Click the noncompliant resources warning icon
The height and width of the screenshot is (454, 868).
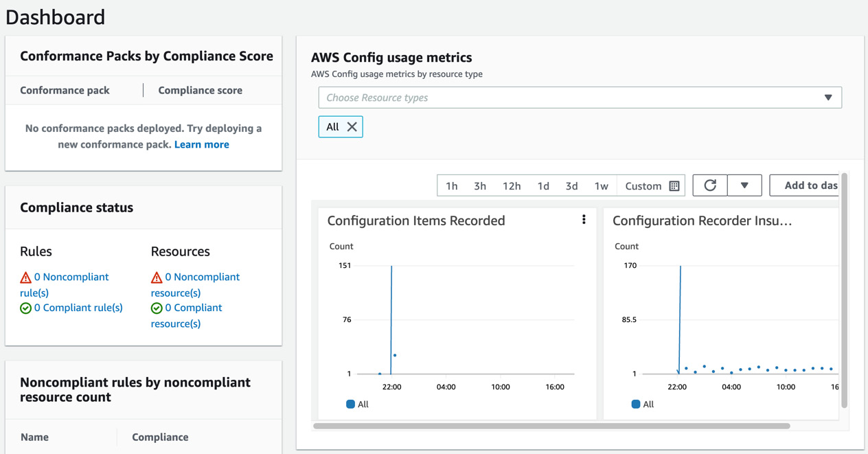(157, 277)
